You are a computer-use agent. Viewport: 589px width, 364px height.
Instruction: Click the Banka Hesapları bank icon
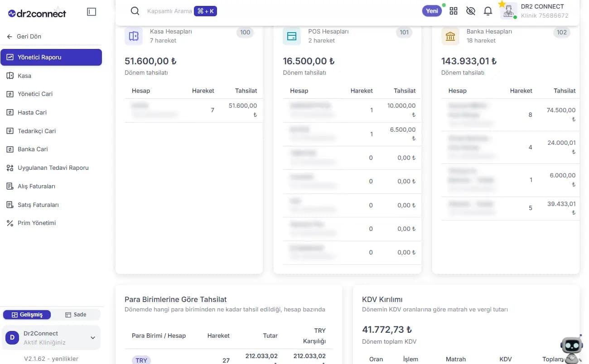[450, 36]
